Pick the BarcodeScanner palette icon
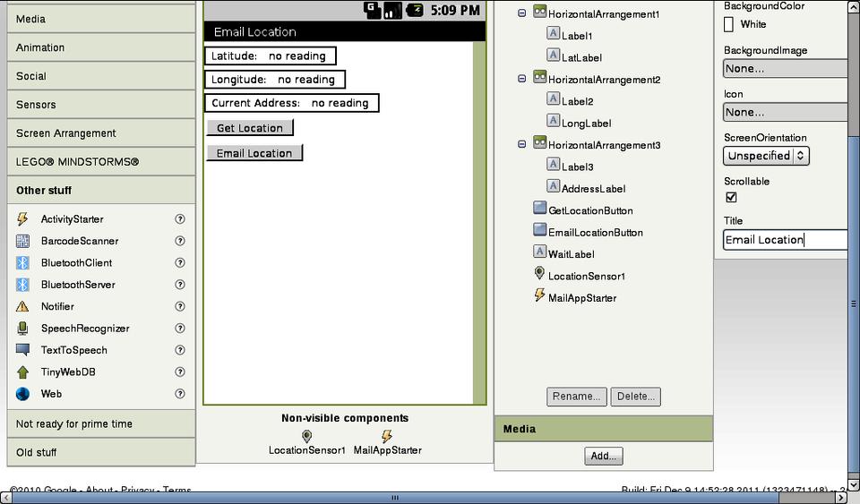The image size is (860, 504). (x=22, y=241)
